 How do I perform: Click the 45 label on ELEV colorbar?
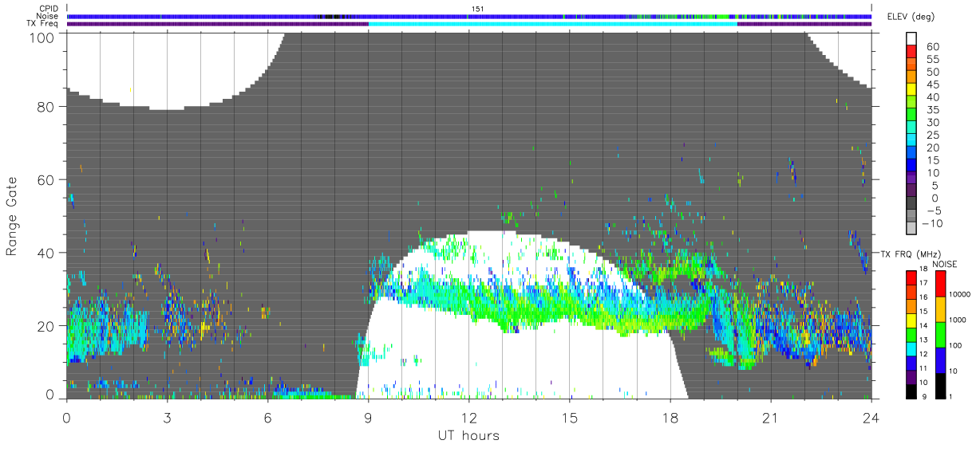coord(932,85)
